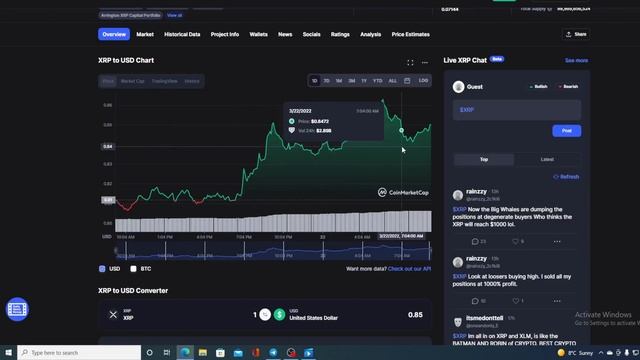
Task: Show Latest chat posts
Action: point(547,159)
